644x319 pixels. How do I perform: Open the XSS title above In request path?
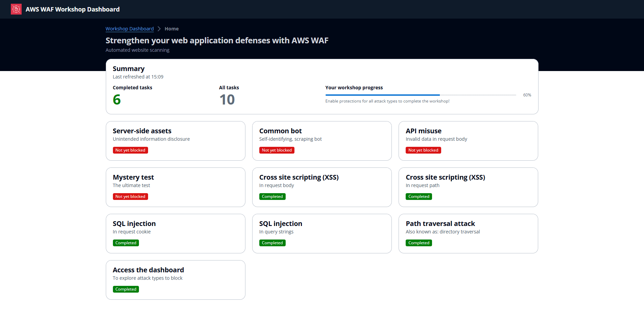[x=445, y=177]
